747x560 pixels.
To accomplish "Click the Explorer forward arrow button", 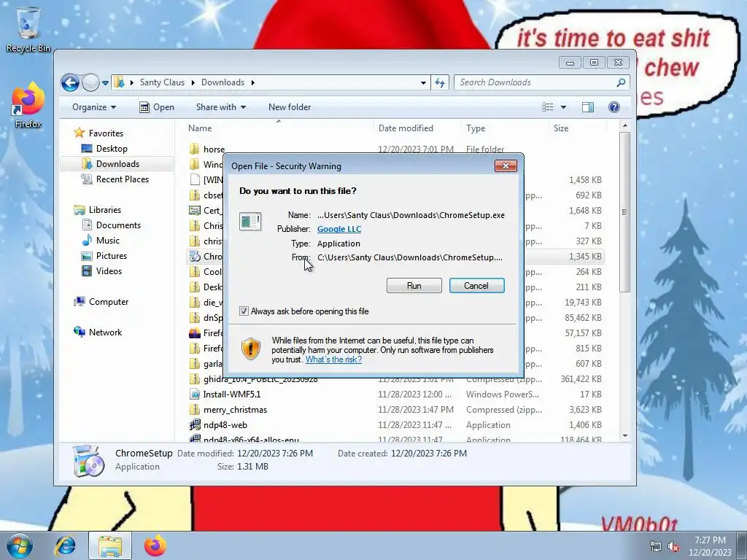I will click(x=90, y=83).
